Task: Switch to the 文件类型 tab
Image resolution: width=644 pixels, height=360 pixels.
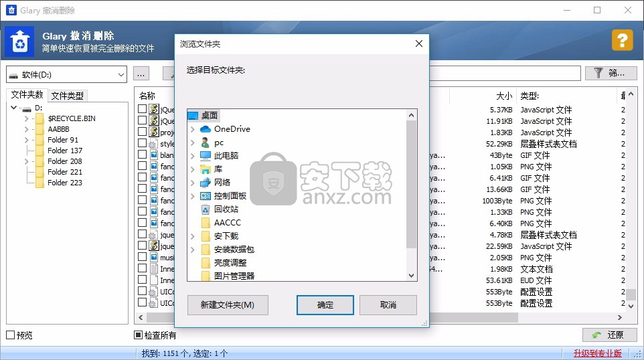Action: click(68, 96)
